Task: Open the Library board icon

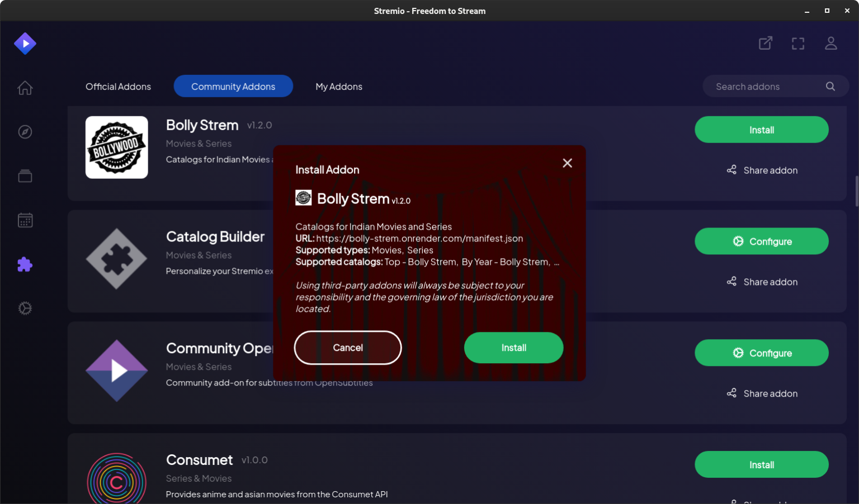Action: pyautogui.click(x=25, y=175)
